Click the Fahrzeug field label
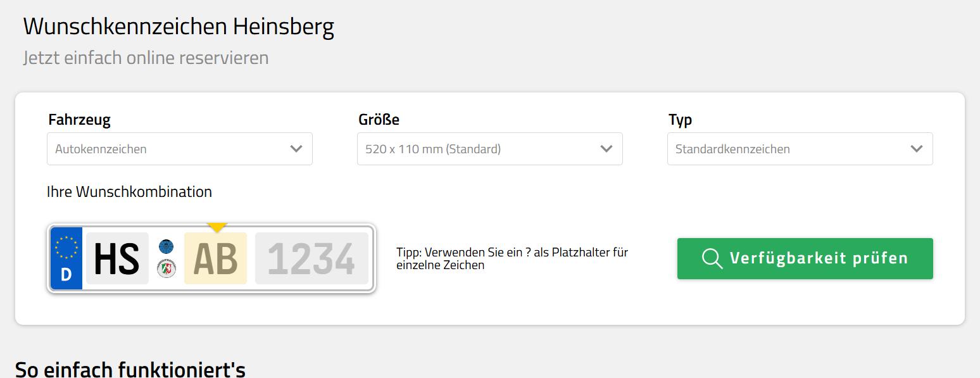 click(x=80, y=120)
